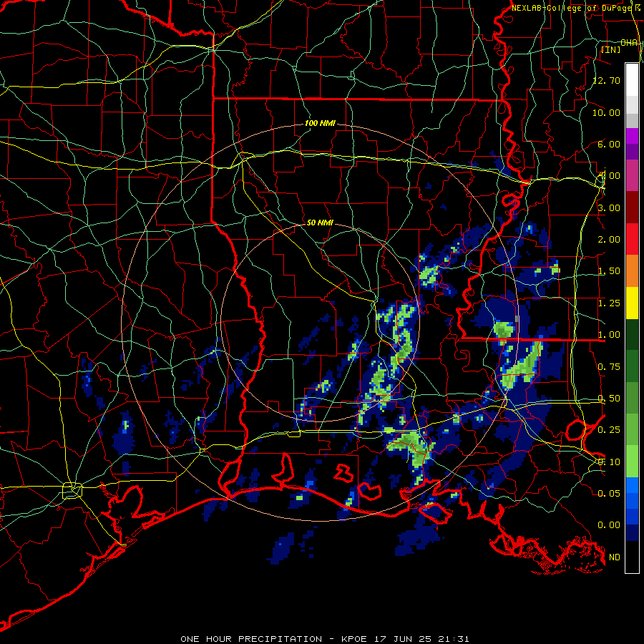Select the bright magenta legend swatch

tap(632, 136)
